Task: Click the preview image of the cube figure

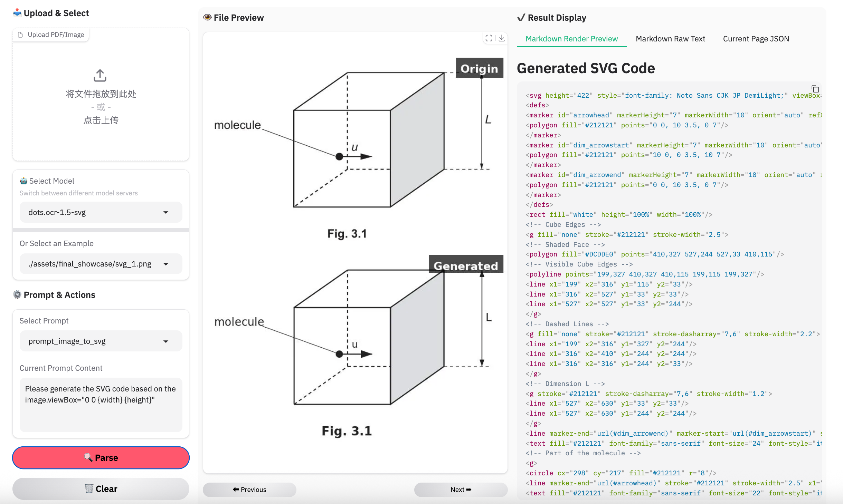Action: tap(355, 252)
